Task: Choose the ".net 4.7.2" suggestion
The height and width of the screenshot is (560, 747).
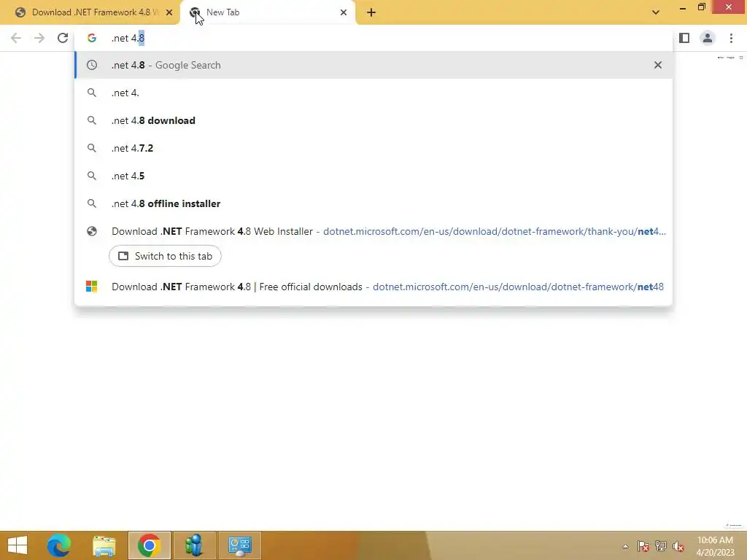Action: (x=373, y=148)
